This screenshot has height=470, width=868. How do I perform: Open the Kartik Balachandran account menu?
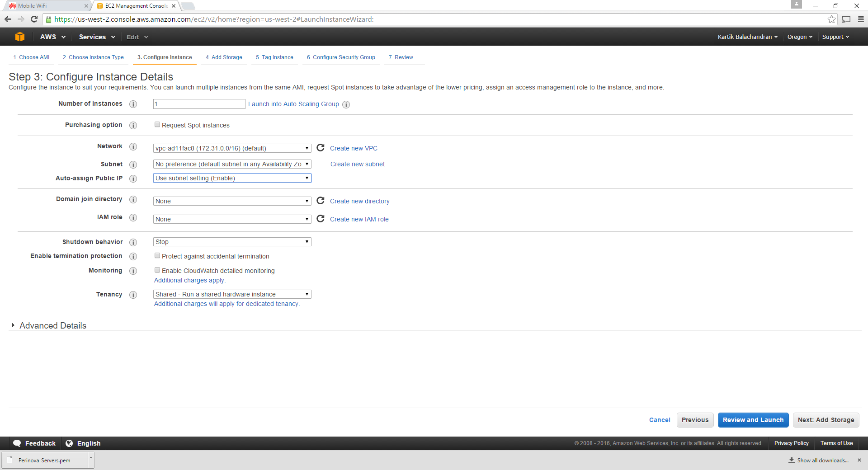[x=748, y=37]
